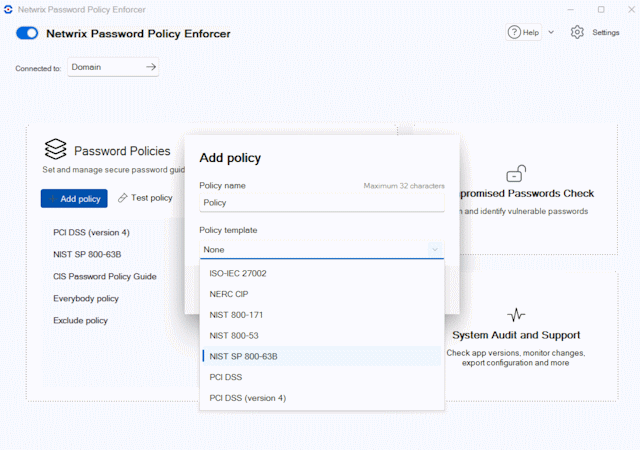
Task: Click the Policy name input field
Action: [322, 203]
